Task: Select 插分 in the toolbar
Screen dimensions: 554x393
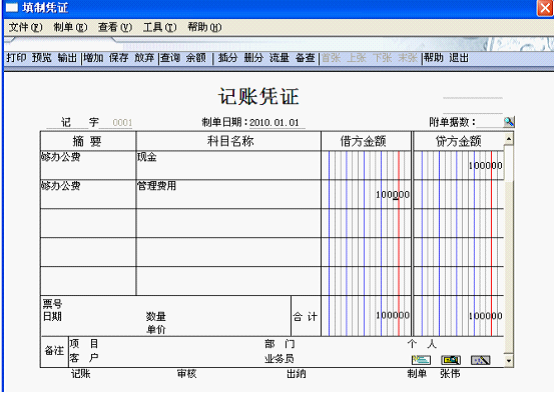Action: point(228,58)
